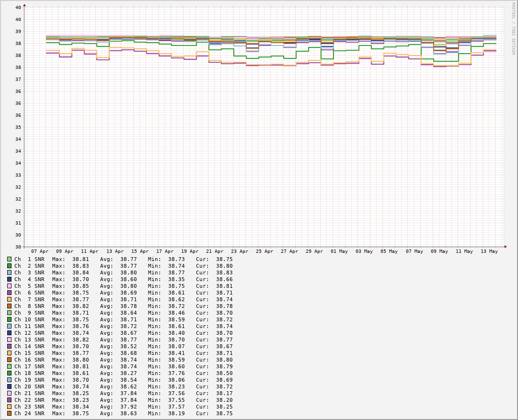Click the Ch 1 SNR green legend swatch
This screenshot has width=518, height=420.
click(9, 259)
